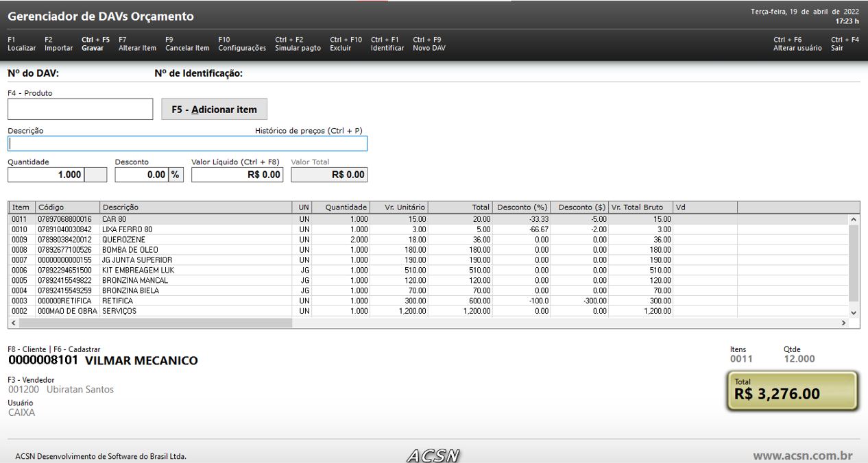
Task: Select Simular pagto option
Action: coord(298,44)
